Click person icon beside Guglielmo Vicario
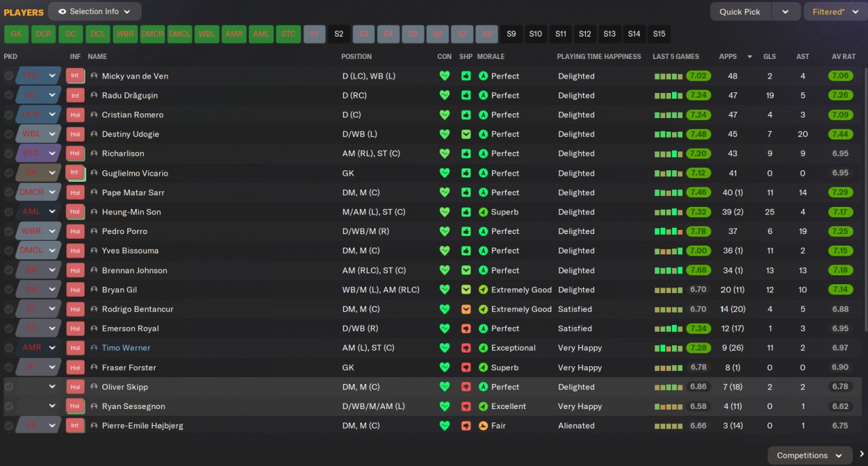Image resolution: width=868 pixels, height=466 pixels. 94,173
